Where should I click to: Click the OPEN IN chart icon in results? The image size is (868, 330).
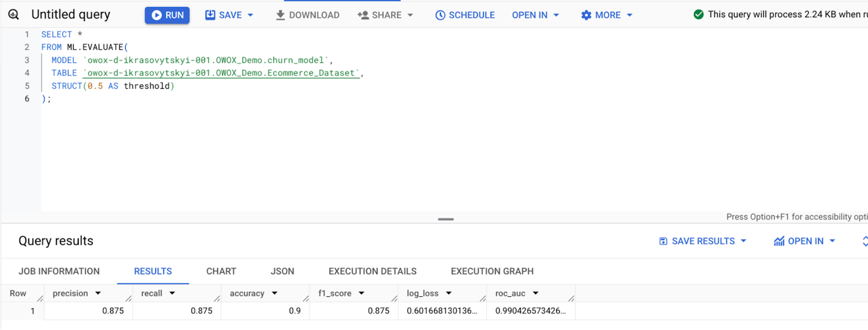tap(779, 241)
